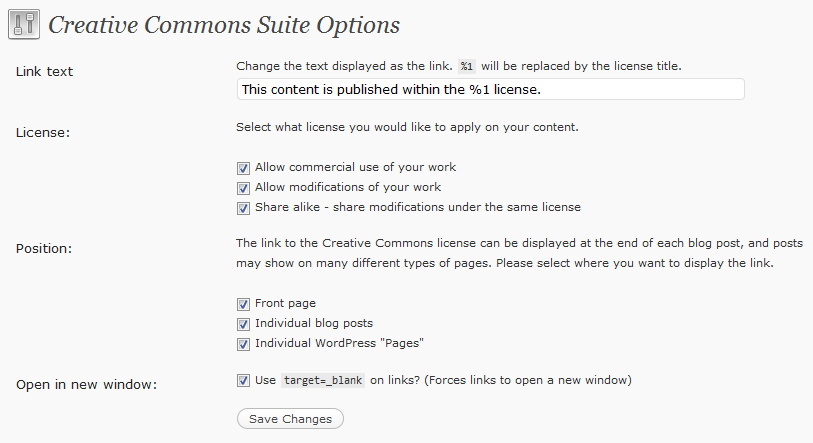
Task: Uncheck the Front page checkbox
Action: click(x=243, y=304)
